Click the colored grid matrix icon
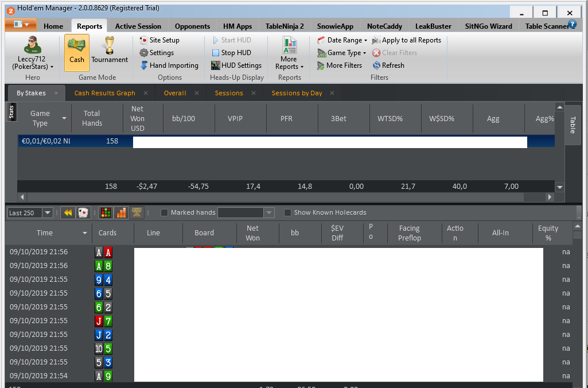The height and width of the screenshot is (388, 588). click(x=106, y=213)
